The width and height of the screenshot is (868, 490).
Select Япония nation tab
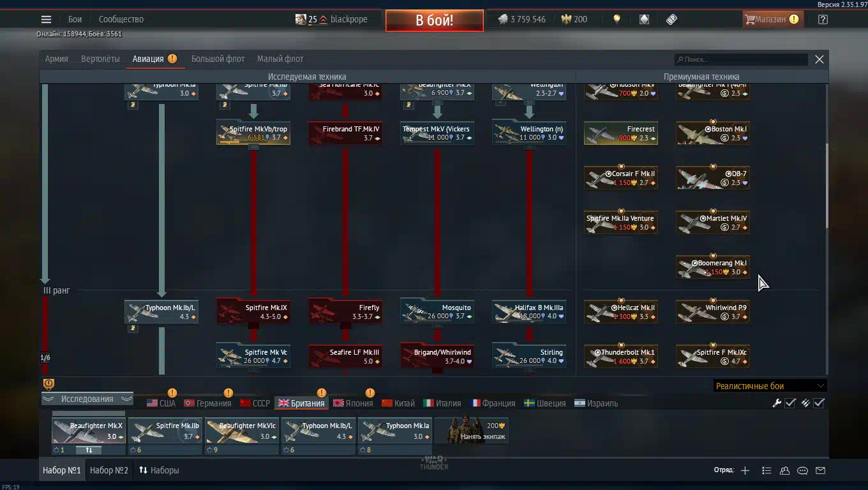point(352,403)
